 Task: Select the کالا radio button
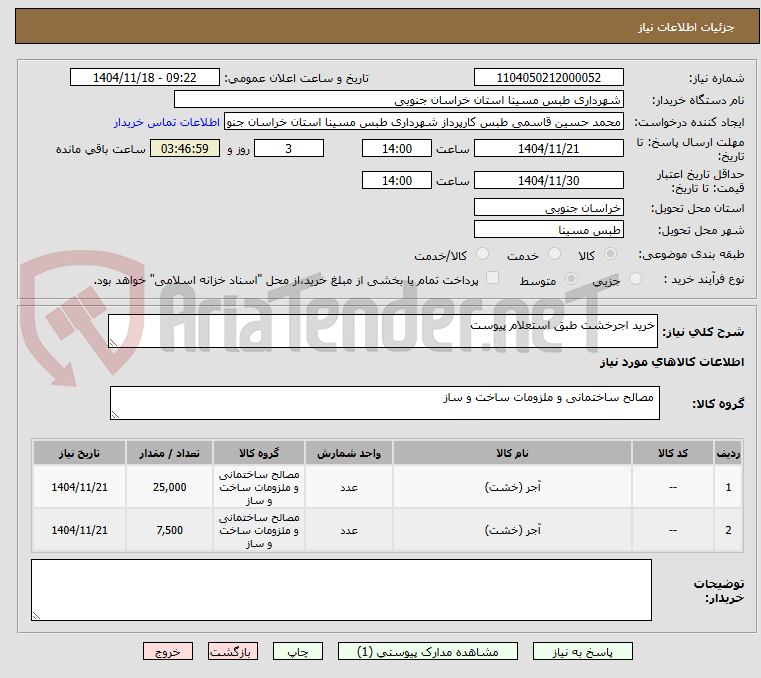point(611,253)
